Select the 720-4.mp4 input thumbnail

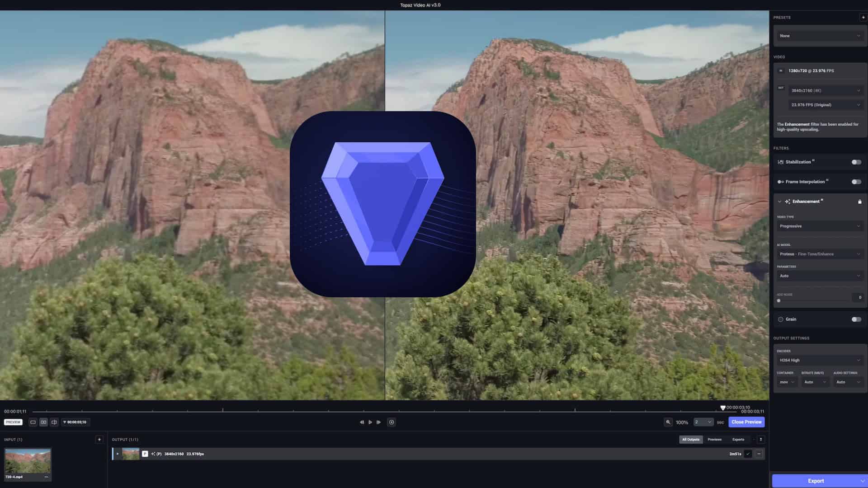pyautogui.click(x=28, y=461)
